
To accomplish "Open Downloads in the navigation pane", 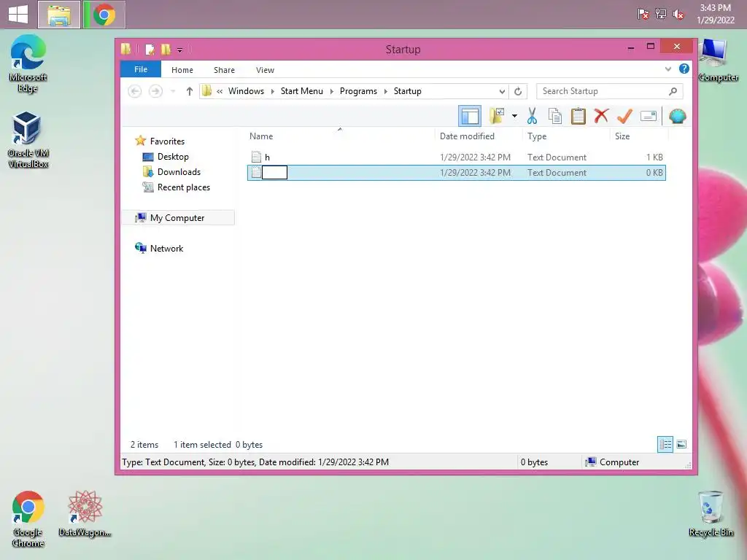I will coord(179,172).
